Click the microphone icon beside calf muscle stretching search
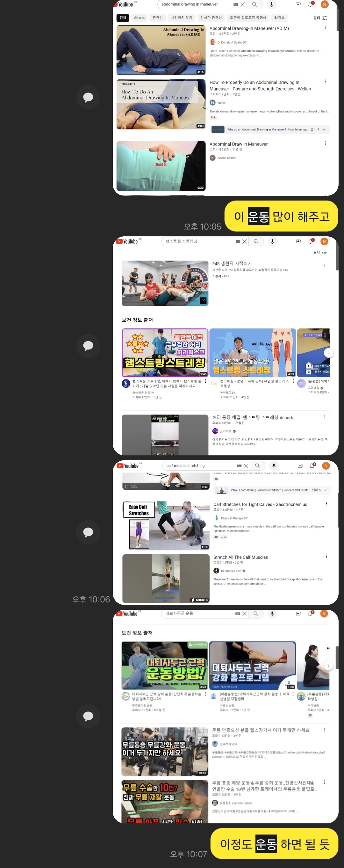 274,466
